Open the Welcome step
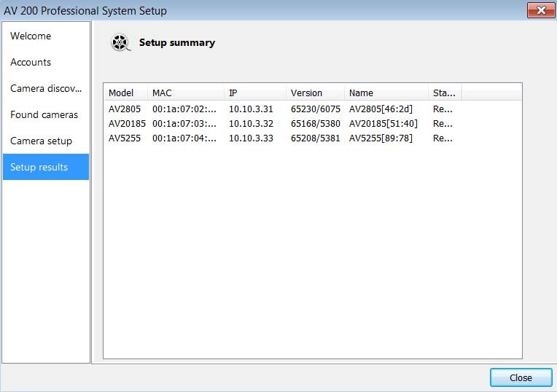Screen dimensions: 557x392 point(31,36)
